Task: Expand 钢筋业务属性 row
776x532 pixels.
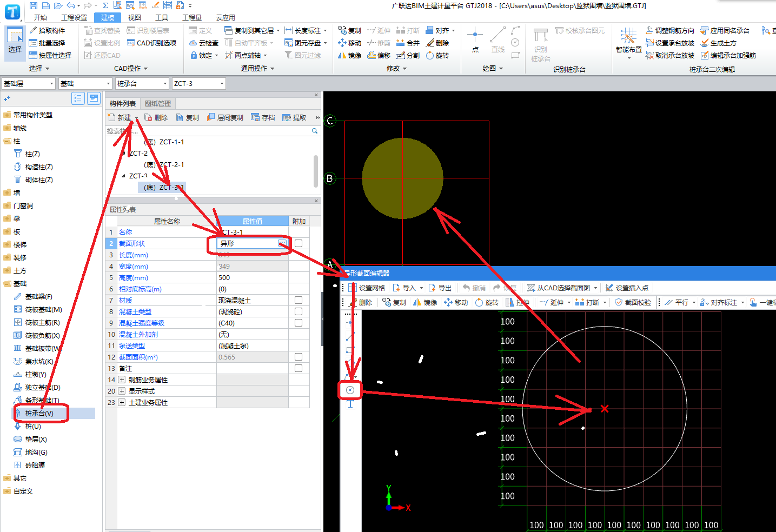Action: coord(122,380)
